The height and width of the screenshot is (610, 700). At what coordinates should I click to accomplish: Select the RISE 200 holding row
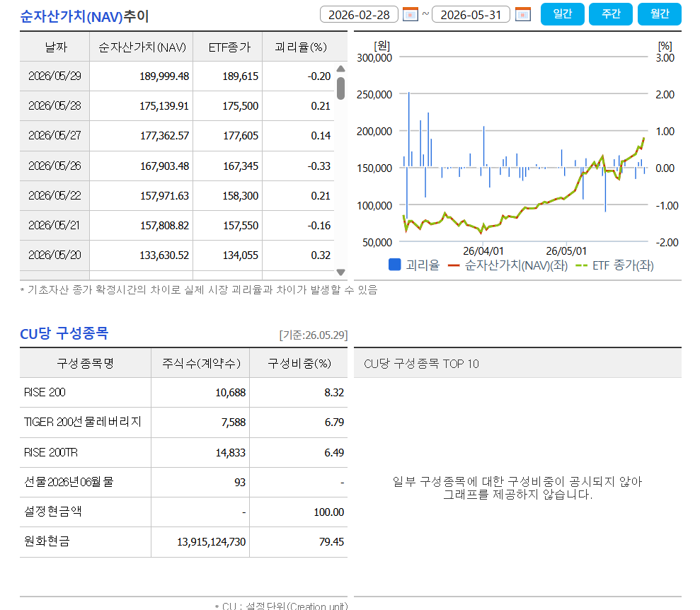click(183, 393)
